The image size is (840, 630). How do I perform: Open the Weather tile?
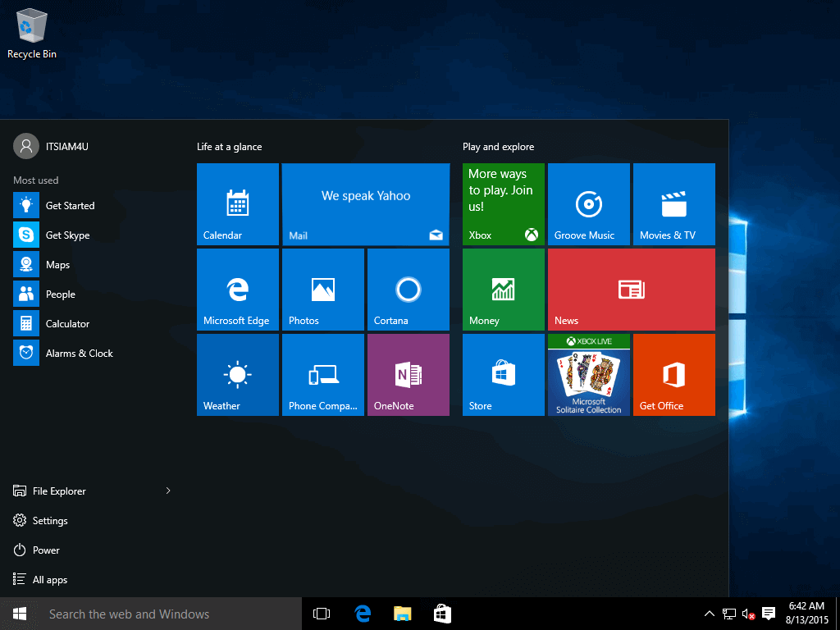tap(237, 375)
